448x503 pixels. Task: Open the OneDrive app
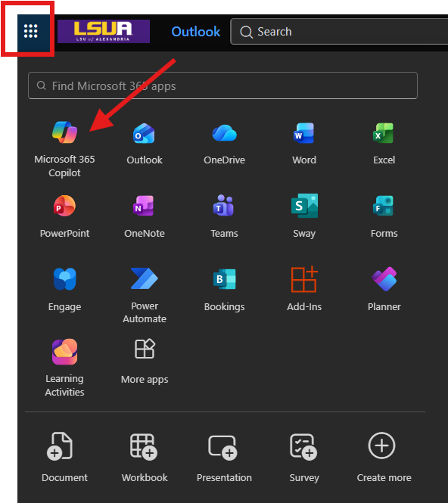coord(224,144)
